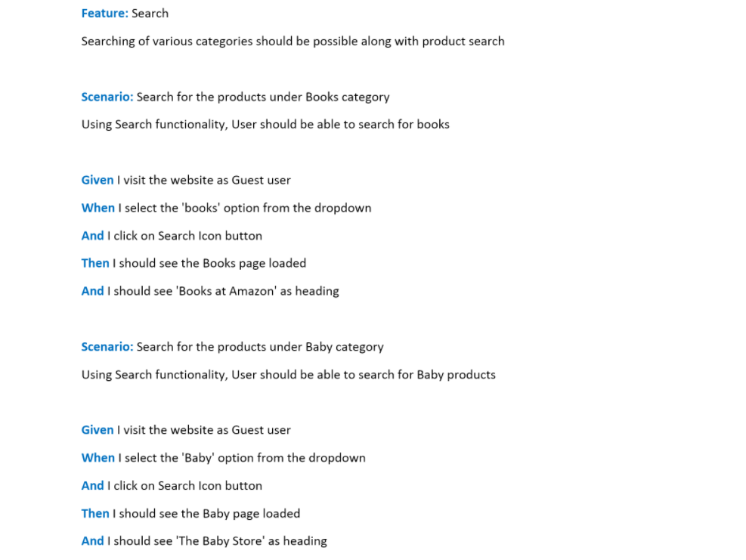Click the blue "Feature:" keyword
This screenshot has height=560, width=746.
104,14
